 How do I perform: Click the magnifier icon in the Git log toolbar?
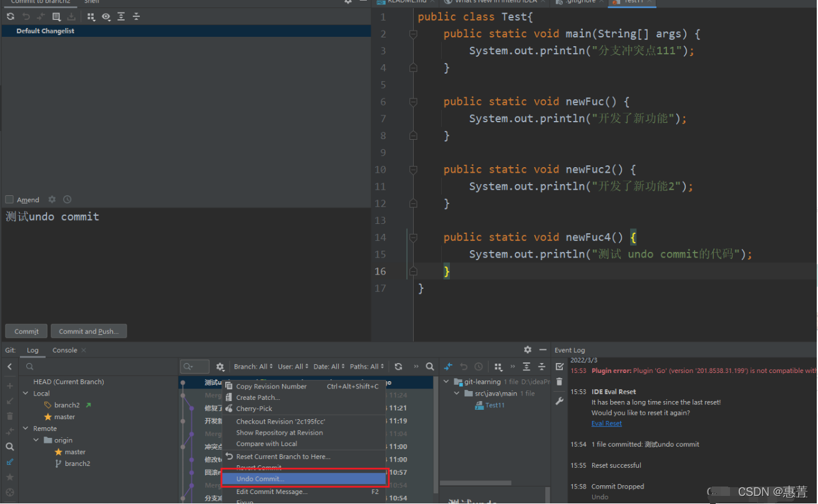pyautogui.click(x=430, y=367)
